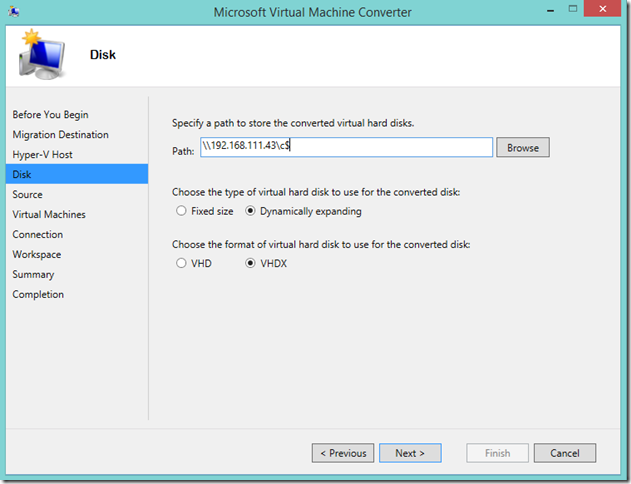Minimize the Virtual Machine Converter window
Viewport: 631px width, 484px height.
(551, 10)
